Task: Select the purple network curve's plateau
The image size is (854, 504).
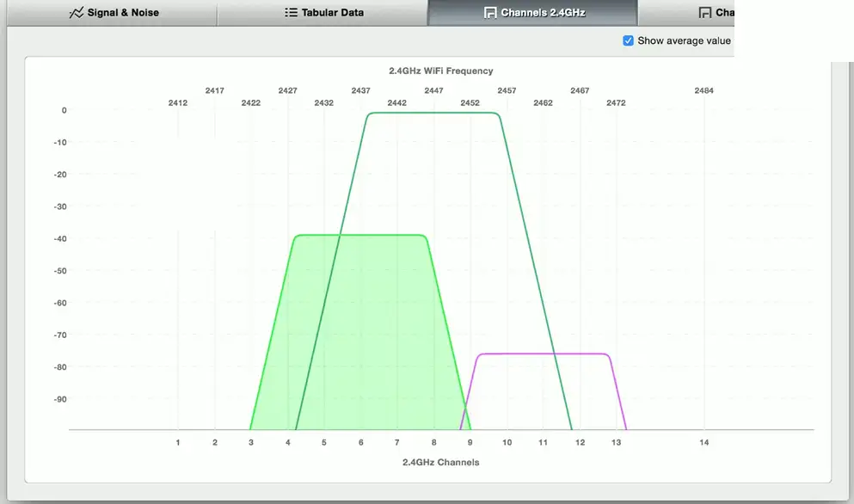Action: click(544, 353)
